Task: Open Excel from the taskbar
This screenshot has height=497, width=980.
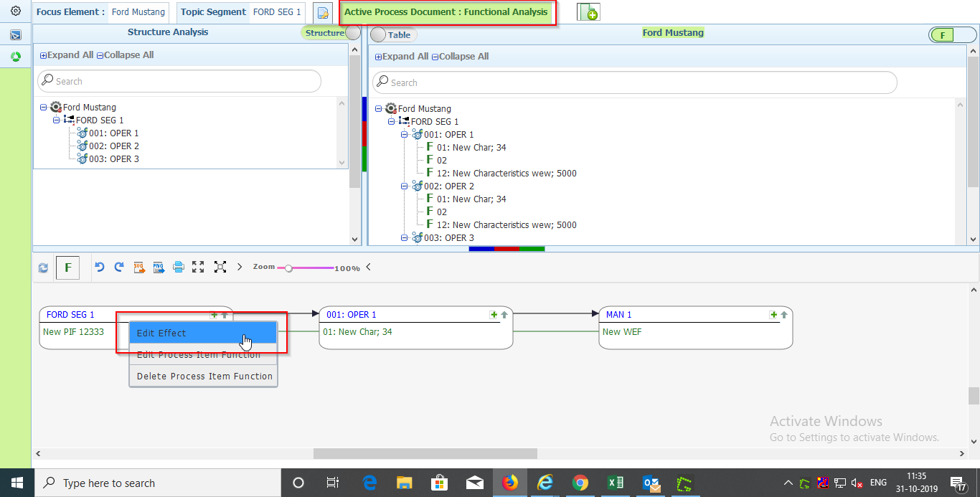Action: pos(616,483)
